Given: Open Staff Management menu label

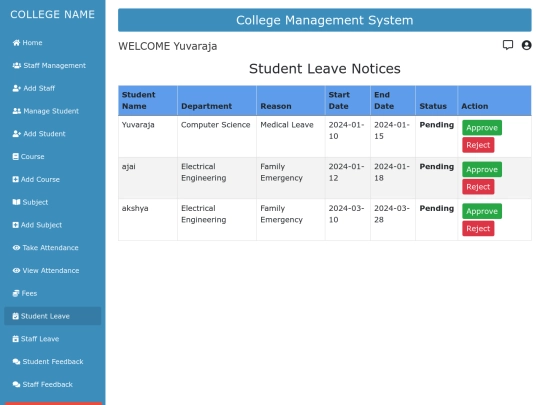Looking at the screenshot, I should pyautogui.click(x=54, y=65).
